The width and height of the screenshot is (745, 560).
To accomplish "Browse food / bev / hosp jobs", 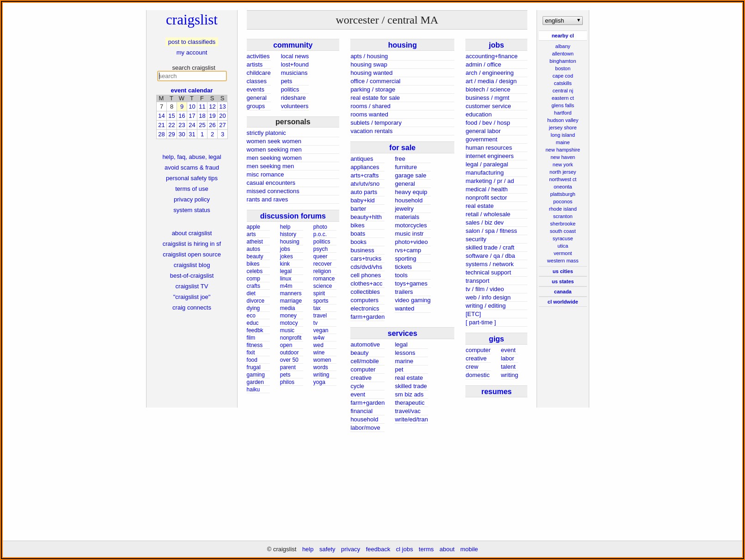I will (x=488, y=122).
